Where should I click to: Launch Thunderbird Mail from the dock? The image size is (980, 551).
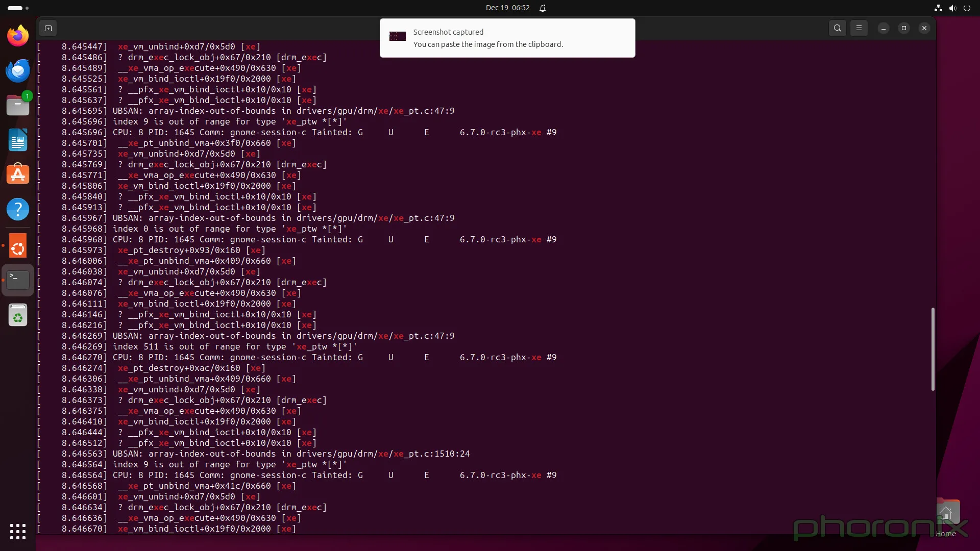point(18,70)
